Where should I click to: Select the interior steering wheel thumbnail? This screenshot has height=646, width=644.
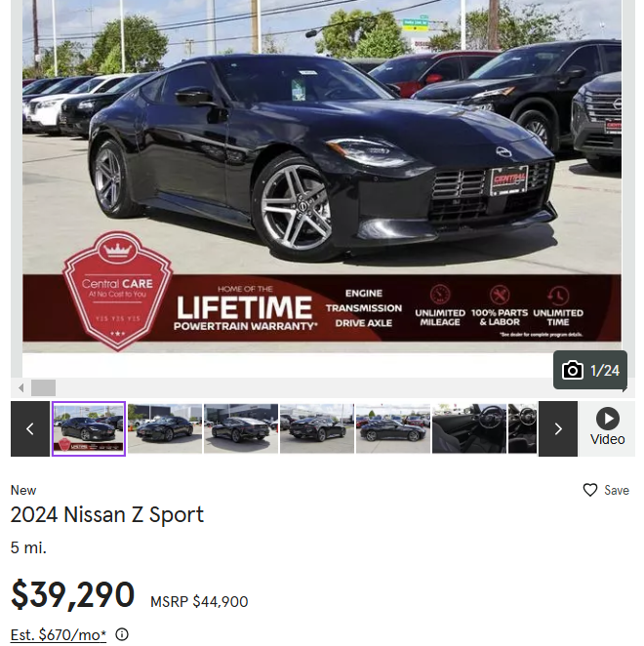click(x=469, y=429)
